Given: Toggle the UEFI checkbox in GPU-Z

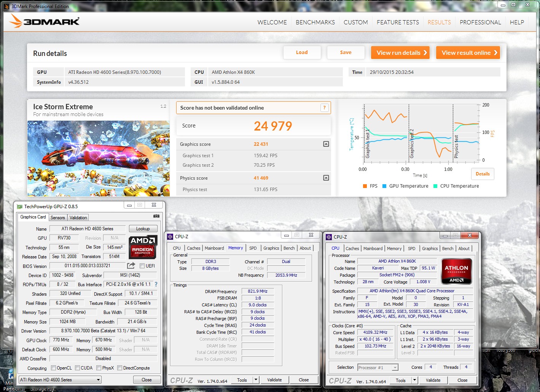Looking at the screenshot, I should [x=142, y=266].
